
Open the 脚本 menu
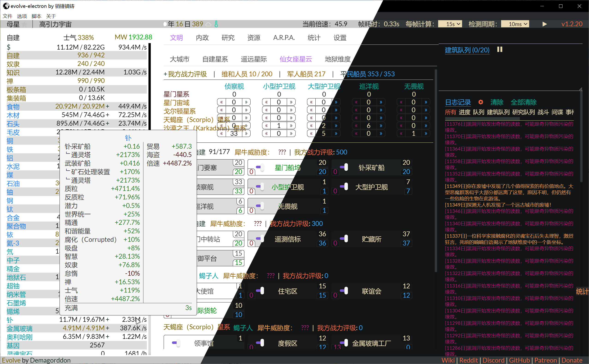coord(36,16)
